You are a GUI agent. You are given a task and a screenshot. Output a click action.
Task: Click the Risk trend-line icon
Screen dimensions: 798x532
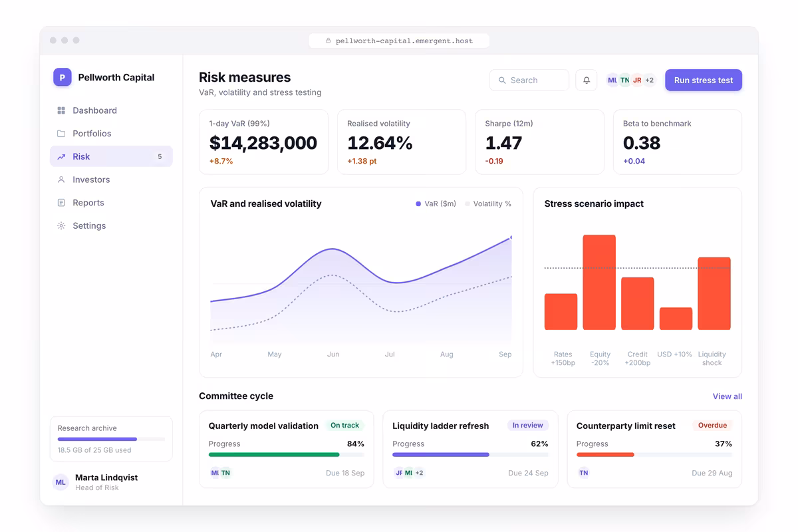coord(61,157)
